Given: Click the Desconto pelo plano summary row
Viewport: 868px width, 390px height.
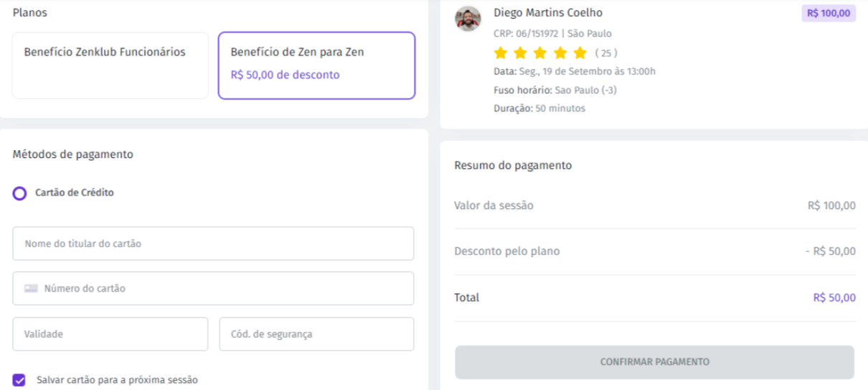Looking at the screenshot, I should (x=655, y=251).
